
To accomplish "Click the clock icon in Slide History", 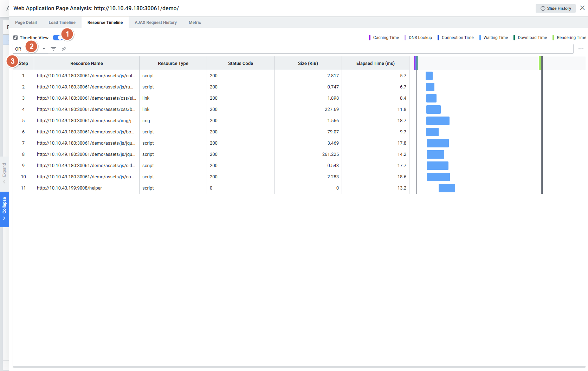I will (x=543, y=8).
